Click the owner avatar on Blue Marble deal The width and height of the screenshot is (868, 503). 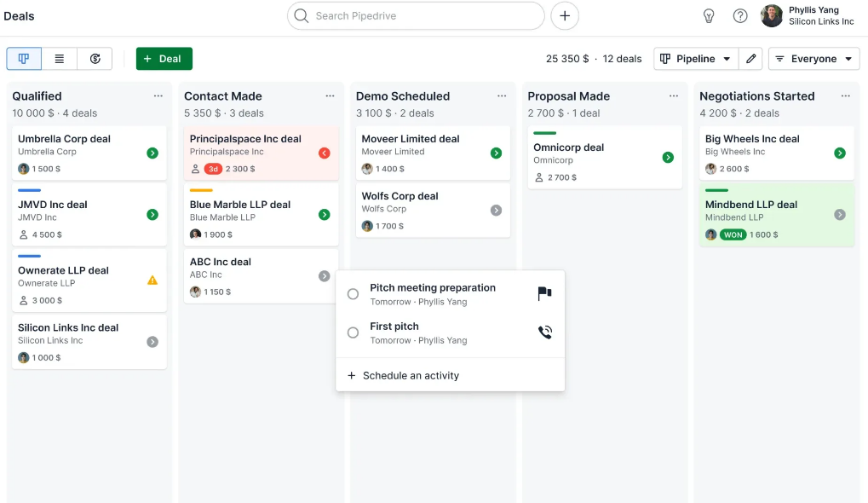coord(195,235)
